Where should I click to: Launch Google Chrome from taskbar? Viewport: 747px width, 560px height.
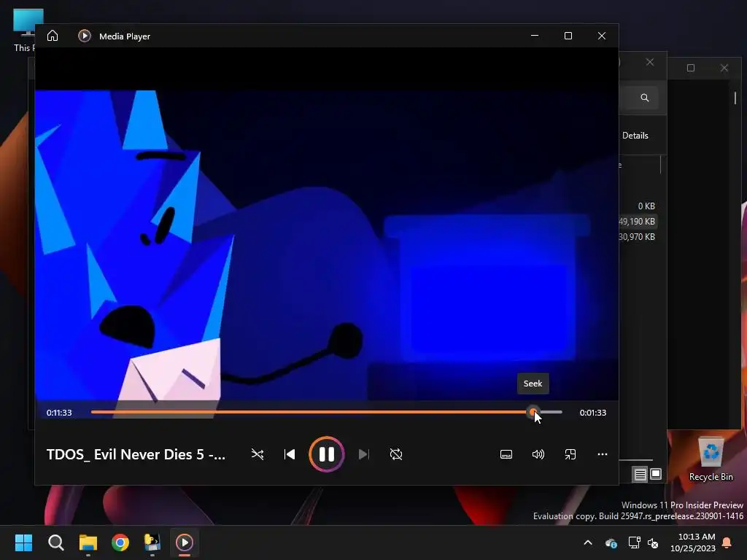pos(120,542)
